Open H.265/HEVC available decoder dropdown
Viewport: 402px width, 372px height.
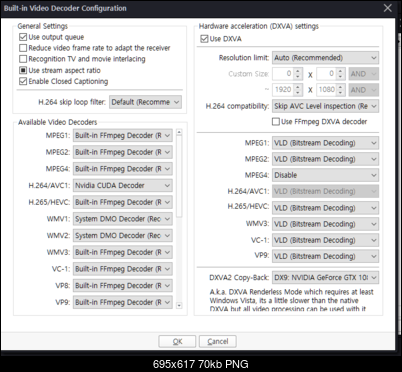point(123,202)
